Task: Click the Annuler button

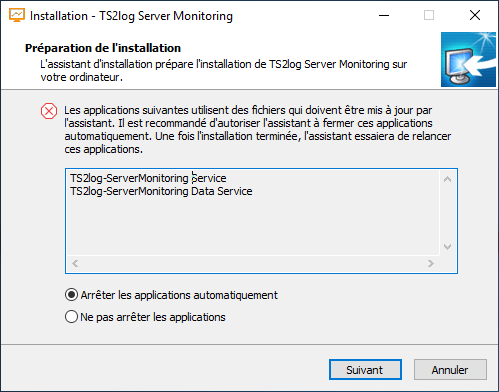Action: [450, 369]
